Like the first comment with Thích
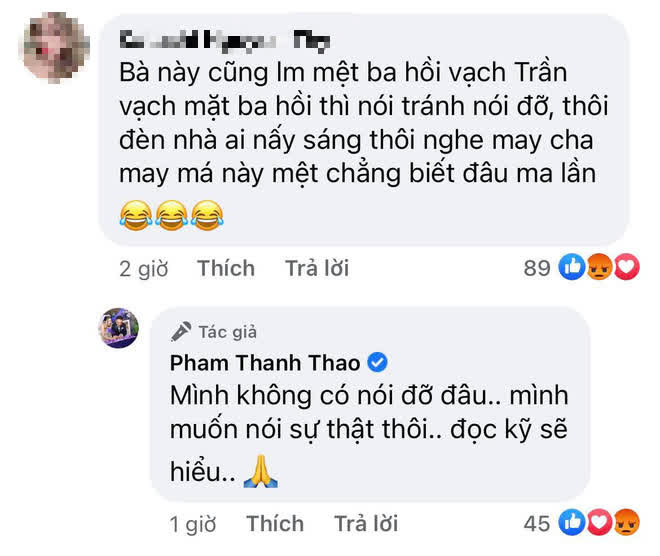 (226, 269)
